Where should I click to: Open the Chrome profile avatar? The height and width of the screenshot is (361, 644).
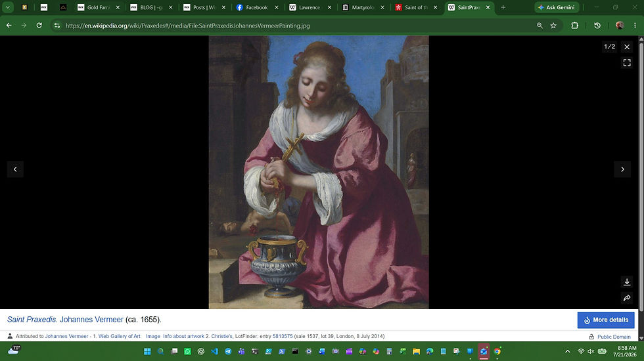click(x=619, y=26)
